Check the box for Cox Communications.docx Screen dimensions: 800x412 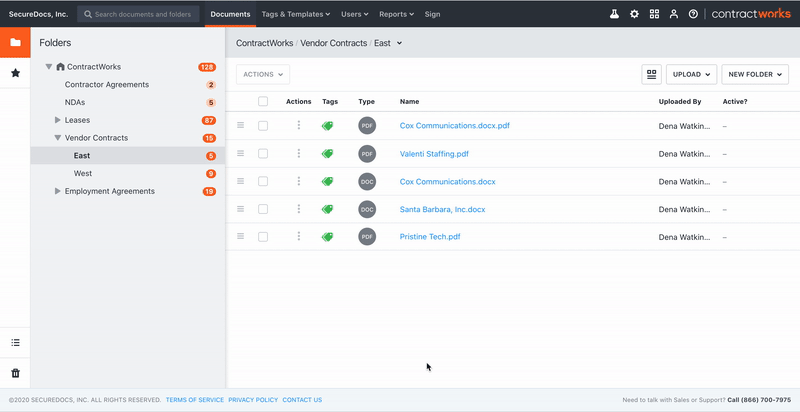(x=263, y=181)
